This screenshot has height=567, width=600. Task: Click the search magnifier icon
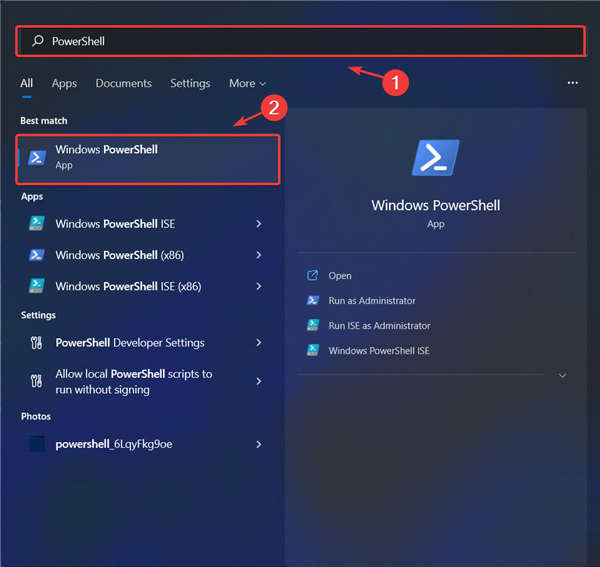pos(38,41)
